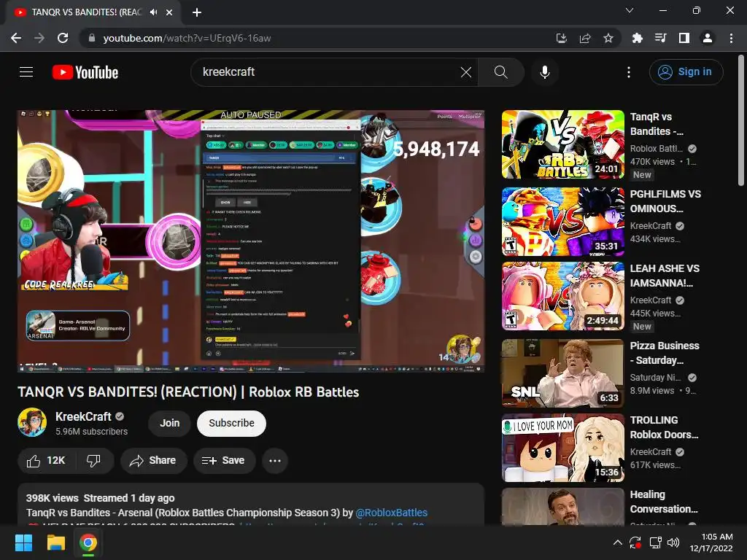Open the YouTube hamburger guide menu

pyautogui.click(x=26, y=72)
